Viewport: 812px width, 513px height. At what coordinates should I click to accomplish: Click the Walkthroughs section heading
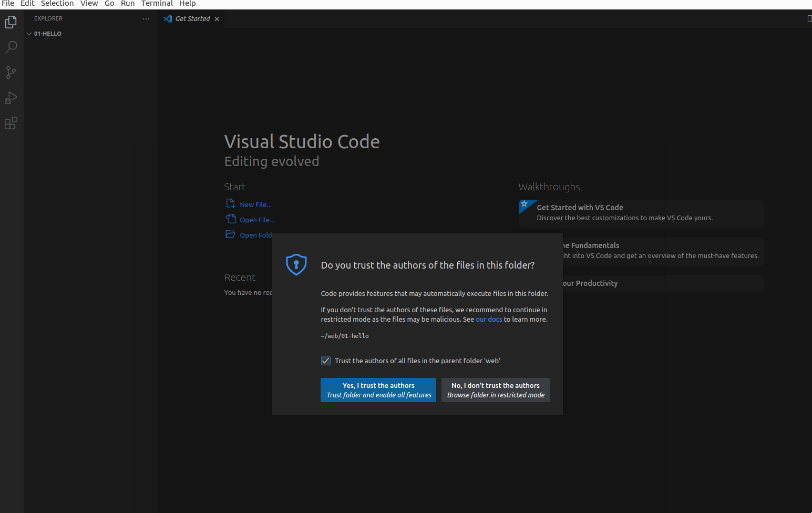(x=549, y=187)
